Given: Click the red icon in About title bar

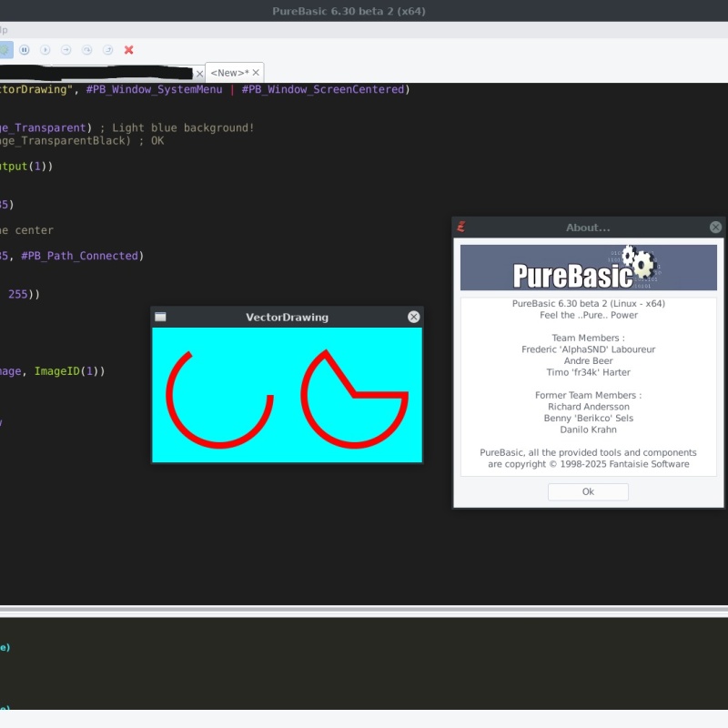Looking at the screenshot, I should pyautogui.click(x=461, y=227).
